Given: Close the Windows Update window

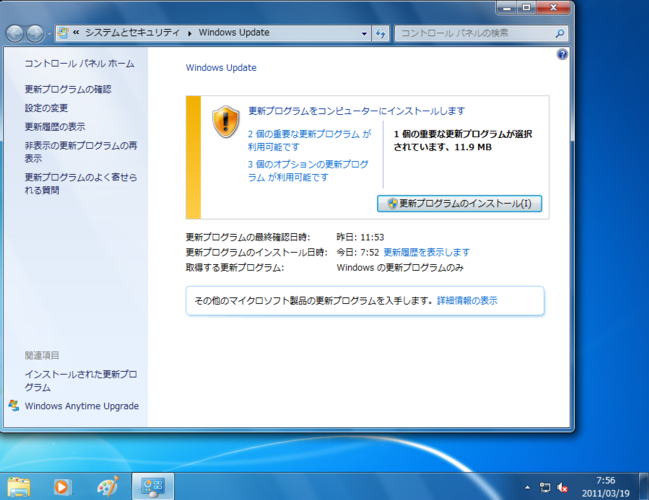Looking at the screenshot, I should [x=553, y=8].
